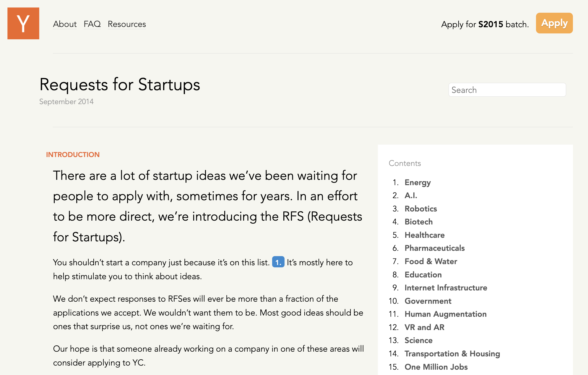Open the FAQ page
Screen dimensions: 588x375
(92, 24)
